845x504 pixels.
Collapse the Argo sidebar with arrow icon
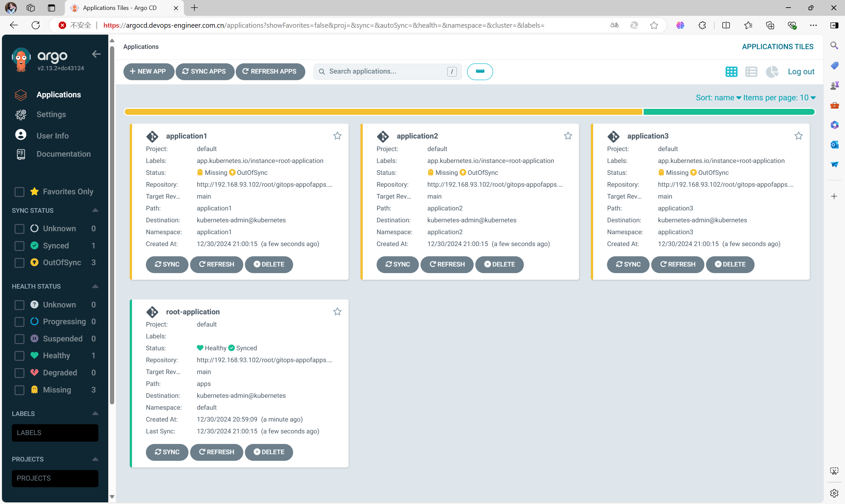tap(96, 54)
